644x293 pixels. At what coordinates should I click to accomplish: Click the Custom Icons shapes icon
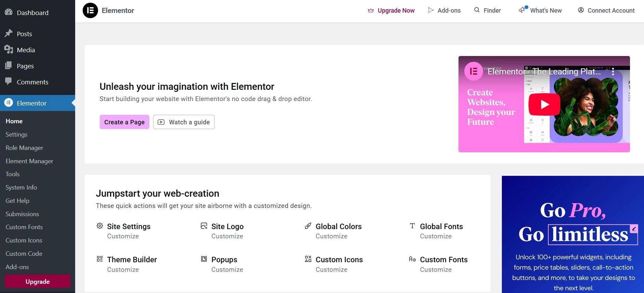click(x=308, y=259)
